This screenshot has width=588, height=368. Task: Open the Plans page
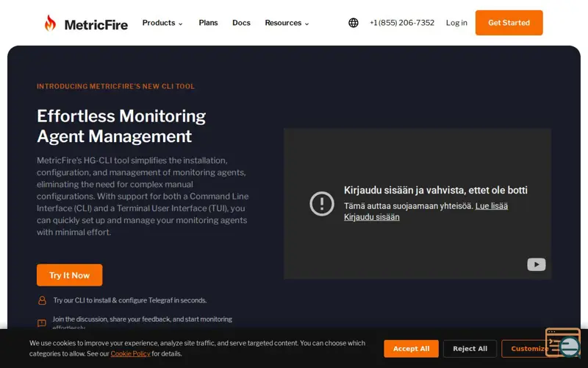click(208, 23)
